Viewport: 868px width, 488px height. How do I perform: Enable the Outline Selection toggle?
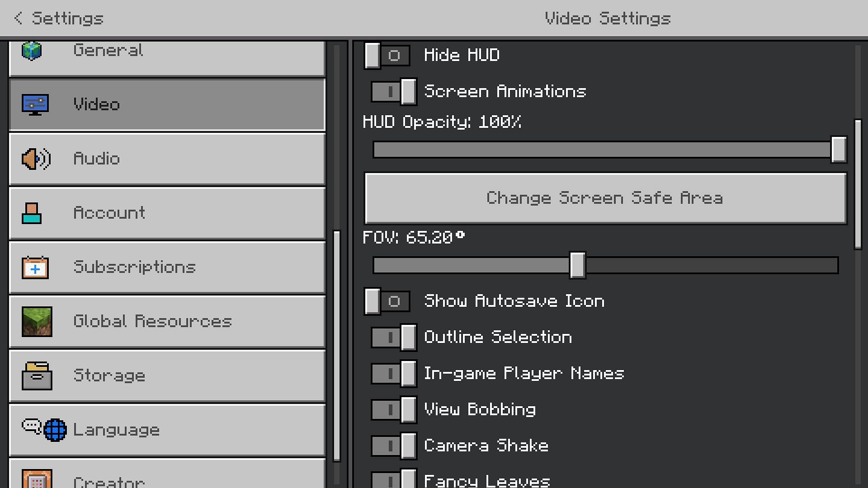tap(392, 337)
